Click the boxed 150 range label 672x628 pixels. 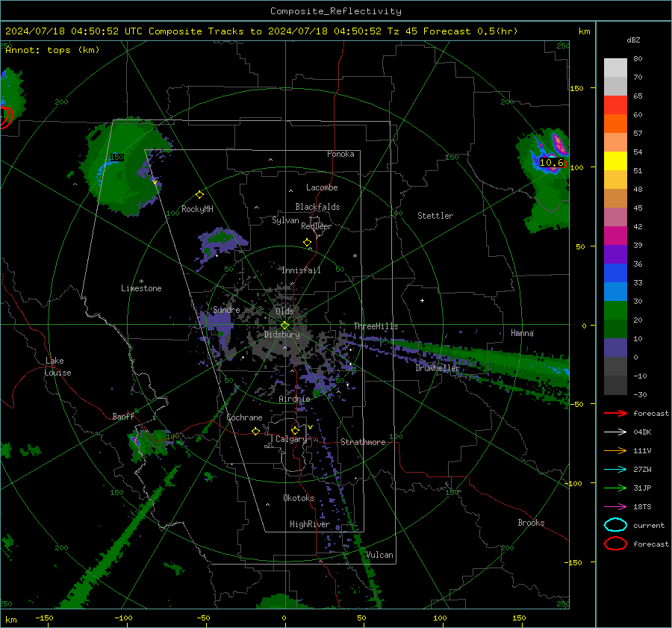point(116,158)
